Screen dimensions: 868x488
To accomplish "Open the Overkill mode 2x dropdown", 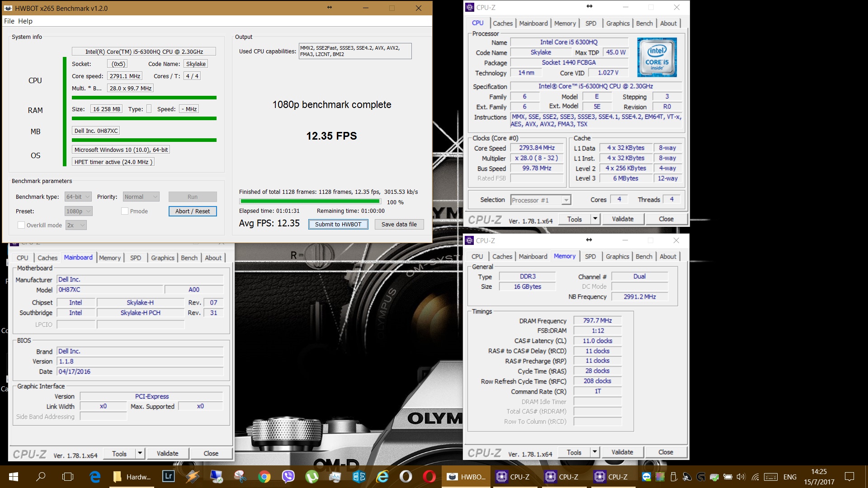I will point(75,225).
